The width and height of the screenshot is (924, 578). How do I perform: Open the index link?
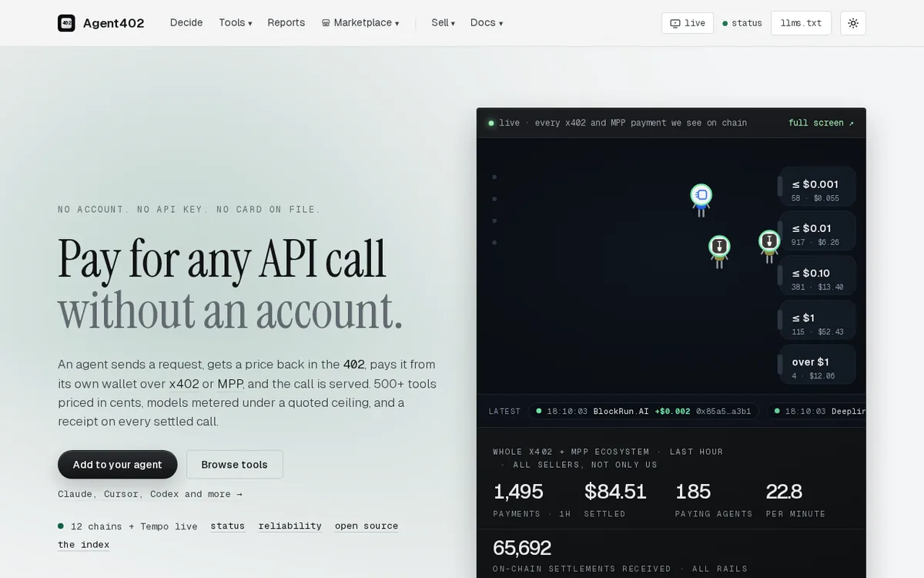83,544
